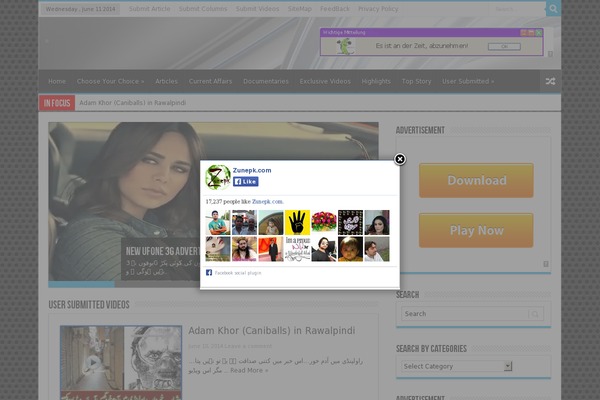Click the bearded man in cap profile picture
Viewport: 600px width, 400px height.
click(x=244, y=249)
